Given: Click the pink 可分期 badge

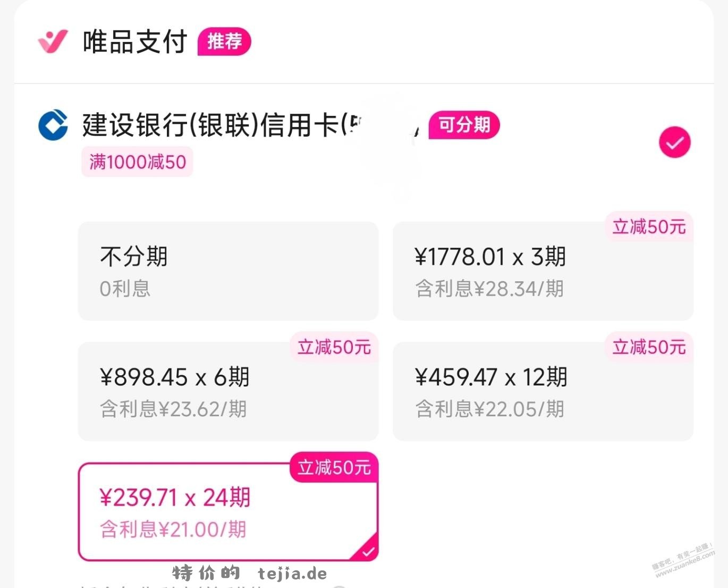Looking at the screenshot, I should 464,125.
